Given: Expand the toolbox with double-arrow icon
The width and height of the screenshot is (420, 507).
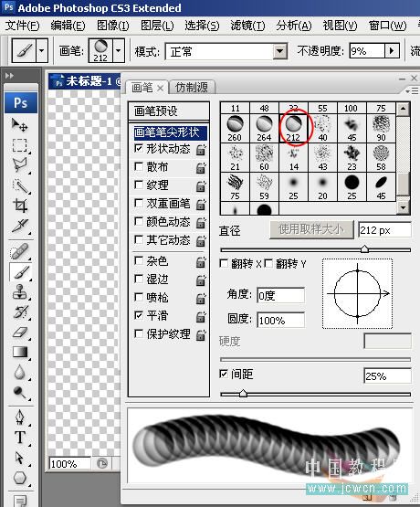Looking at the screenshot, I should [9, 76].
